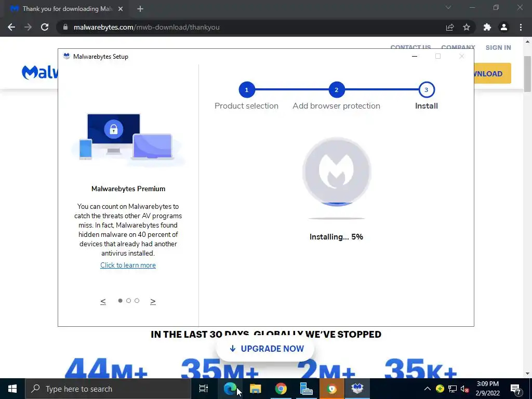
Task: Click the yellow DOWNLOAD button
Action: coord(493,74)
